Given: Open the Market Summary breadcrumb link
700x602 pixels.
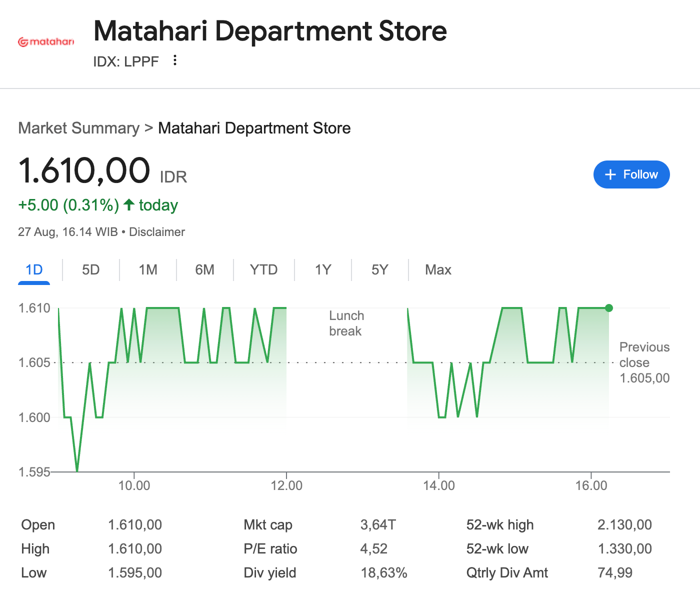Looking at the screenshot, I should (79, 128).
